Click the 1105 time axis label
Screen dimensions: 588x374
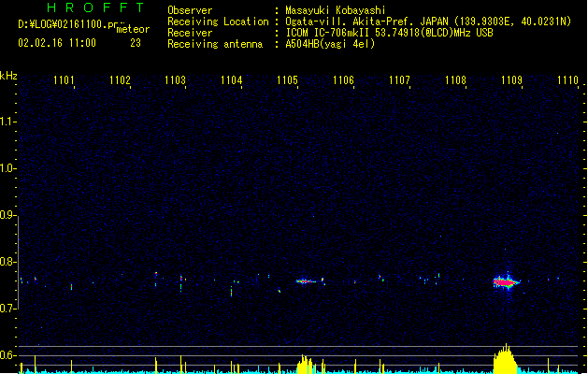[288, 79]
